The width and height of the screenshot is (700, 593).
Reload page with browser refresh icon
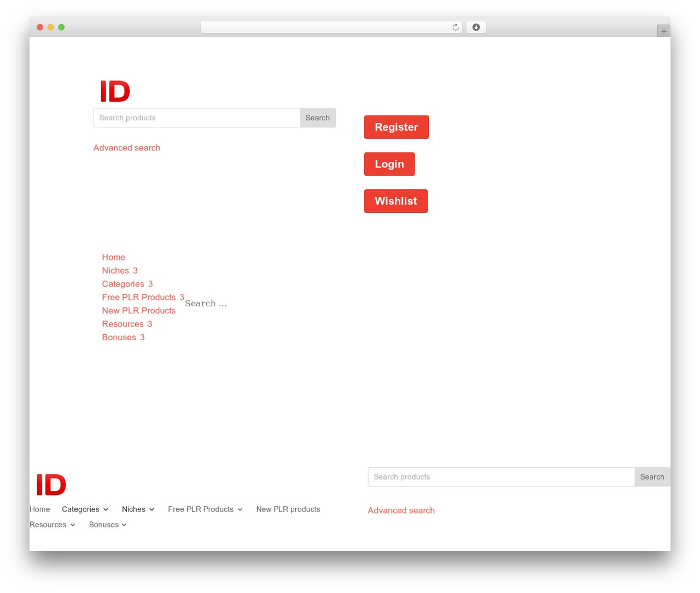pos(455,27)
